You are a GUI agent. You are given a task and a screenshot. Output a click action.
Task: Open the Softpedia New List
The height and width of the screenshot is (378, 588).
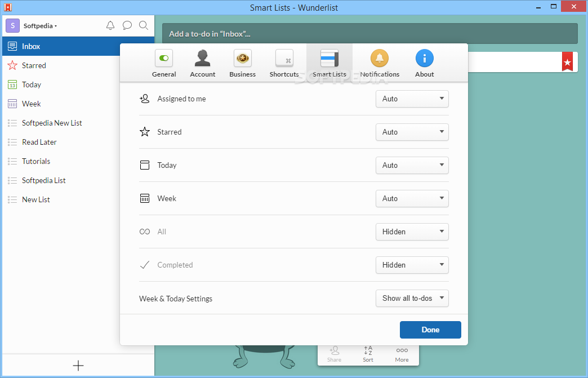pos(61,123)
